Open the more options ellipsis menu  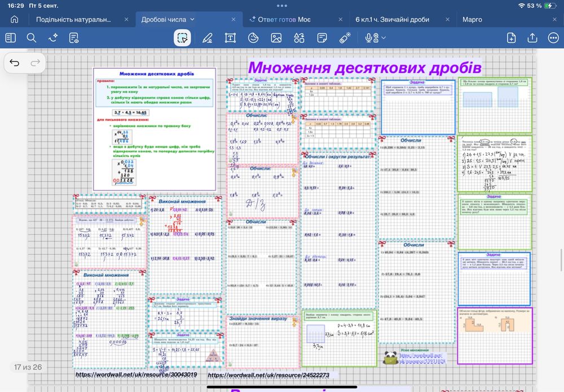pyautogui.click(x=553, y=38)
